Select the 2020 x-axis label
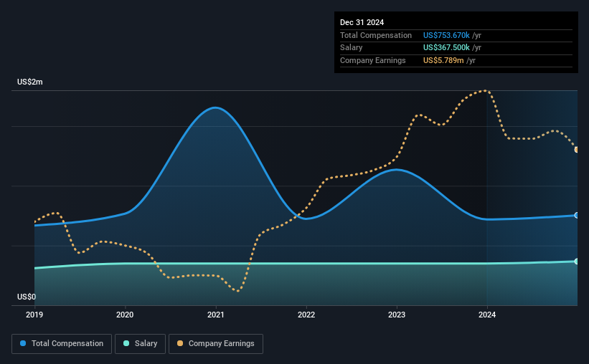Viewport: 589px width, 364px height. pyautogui.click(x=125, y=315)
